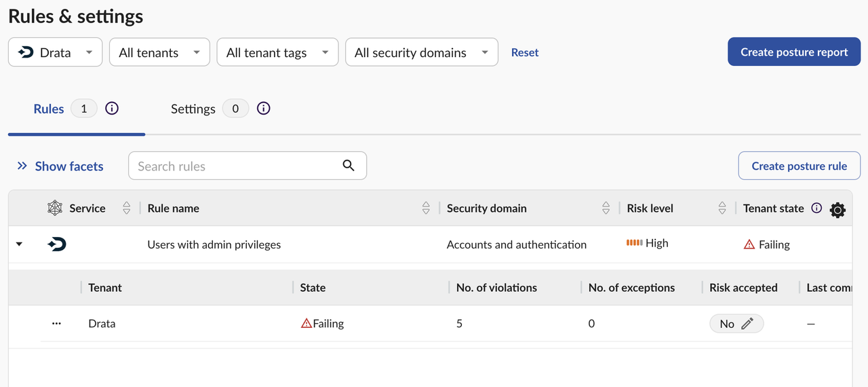Sort rules by Service column
Screen dimensions: 868x387
(x=126, y=208)
